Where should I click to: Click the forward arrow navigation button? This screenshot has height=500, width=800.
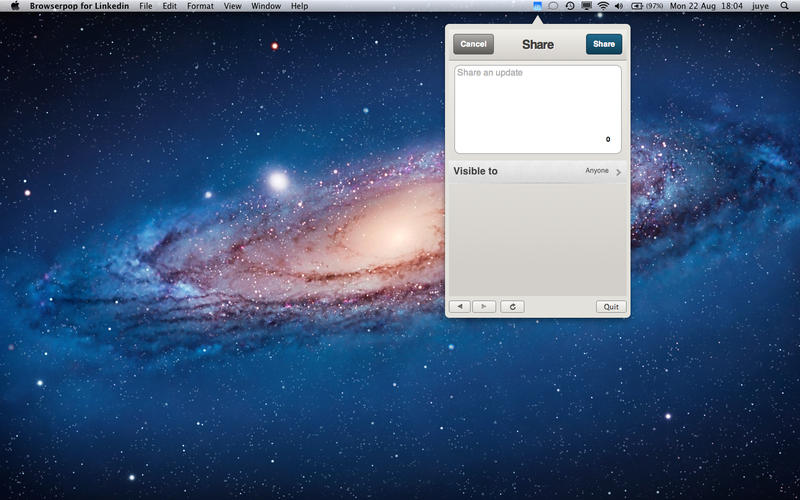(484, 307)
